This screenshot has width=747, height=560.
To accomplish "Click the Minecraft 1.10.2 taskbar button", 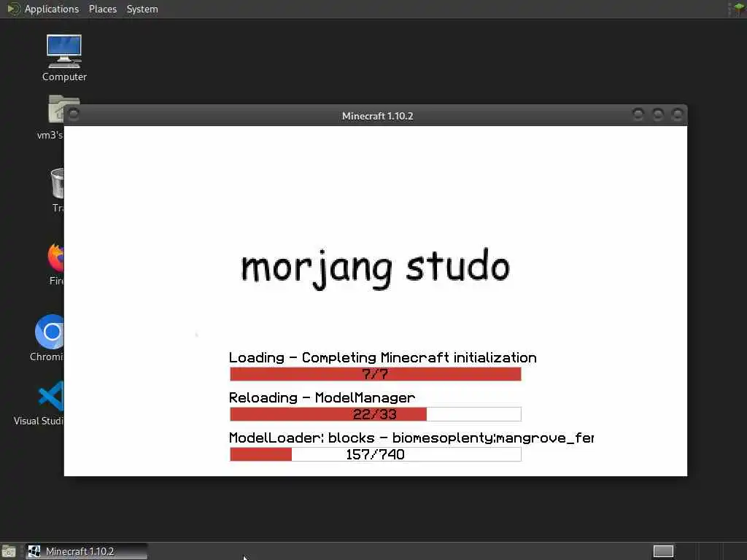I will 86,551.
